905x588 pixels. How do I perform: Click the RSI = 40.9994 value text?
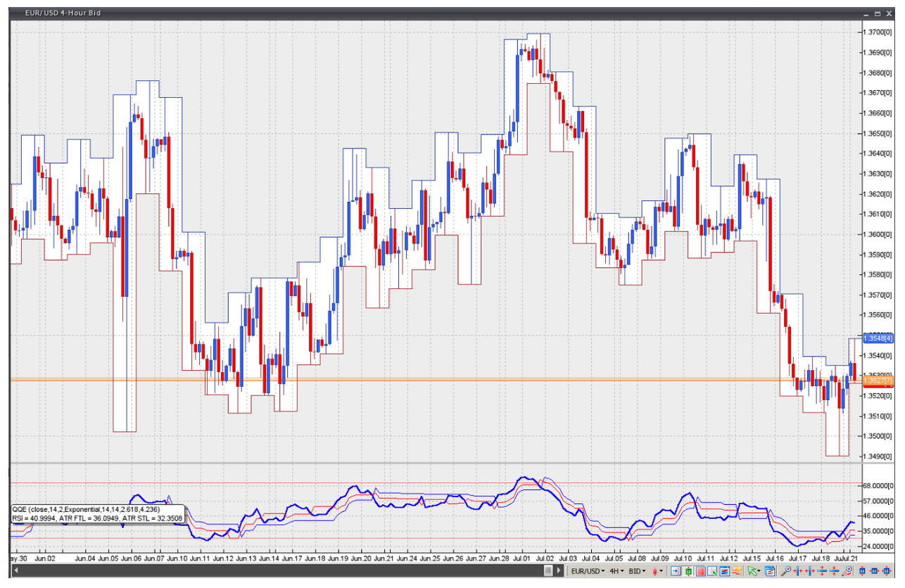tap(35, 518)
